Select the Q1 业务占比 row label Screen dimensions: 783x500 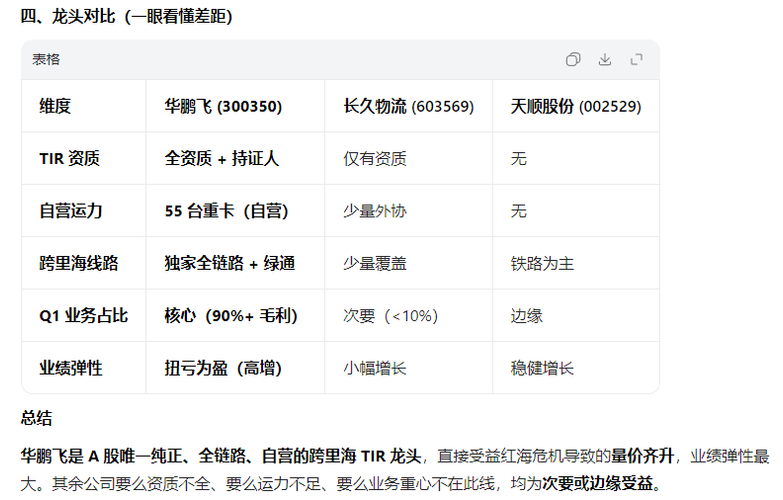83,316
